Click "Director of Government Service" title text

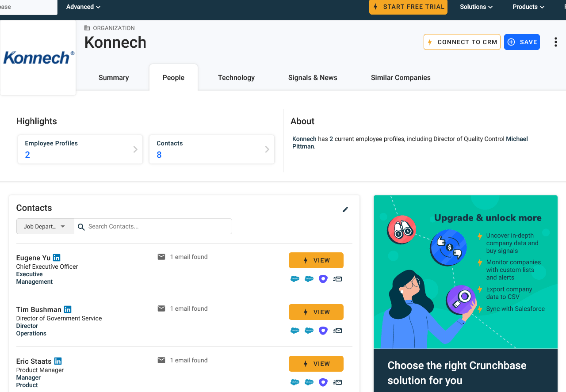tap(59, 318)
